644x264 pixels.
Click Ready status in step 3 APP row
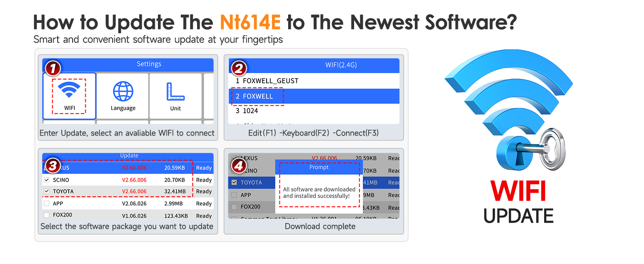[x=204, y=204]
